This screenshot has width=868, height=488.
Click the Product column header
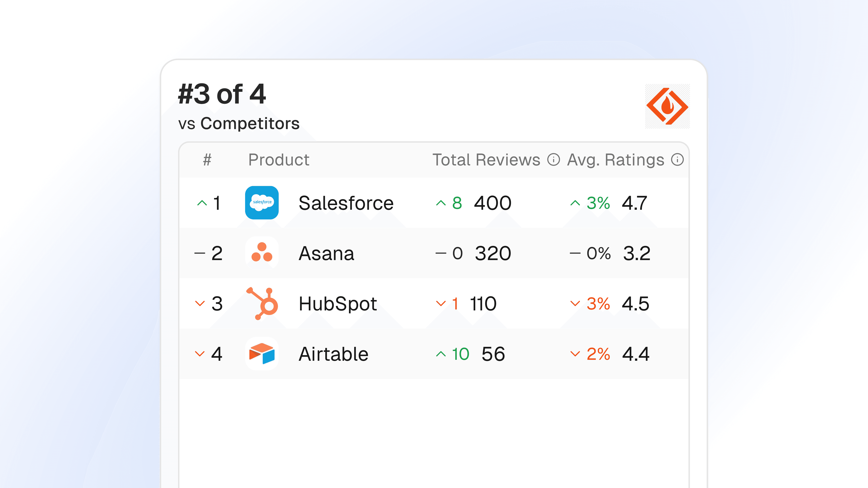click(279, 160)
